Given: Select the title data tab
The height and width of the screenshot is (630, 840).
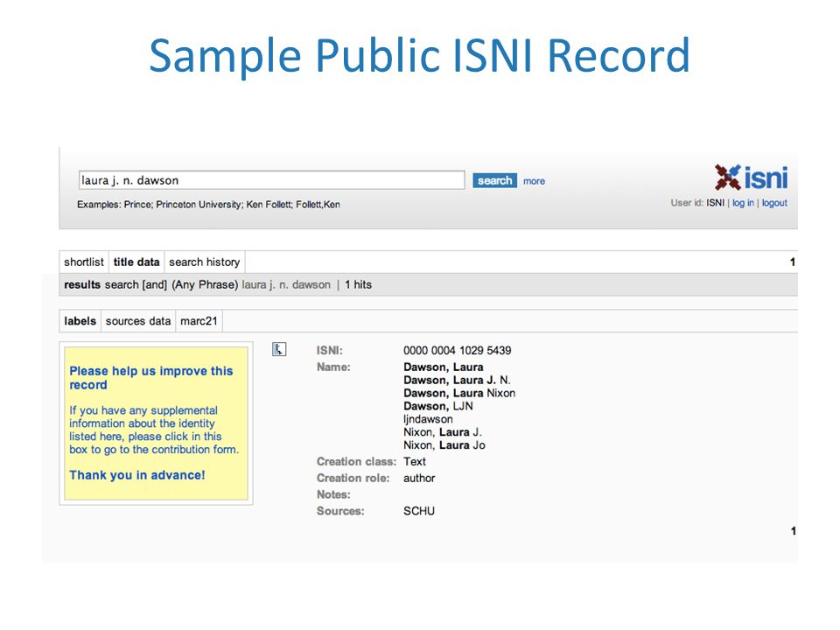Looking at the screenshot, I should [x=136, y=262].
